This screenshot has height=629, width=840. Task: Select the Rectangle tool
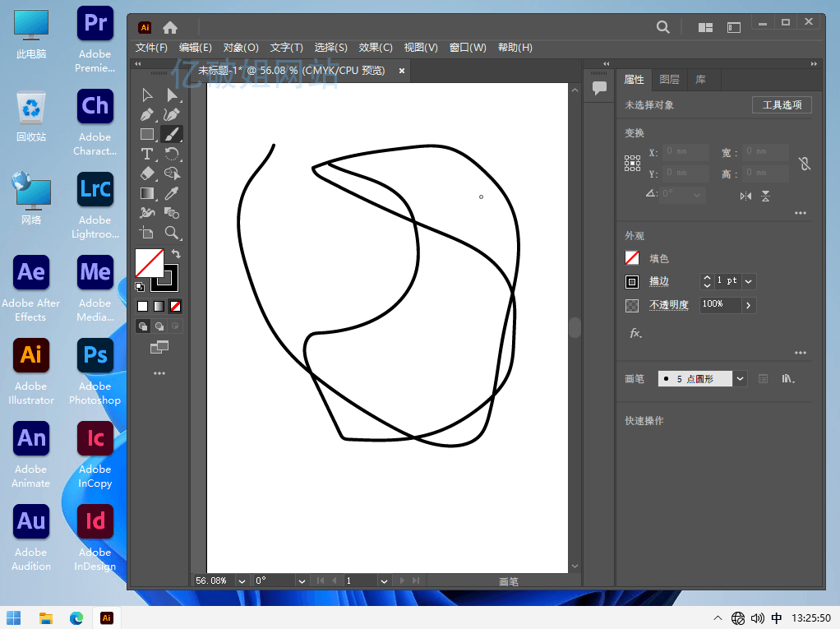click(x=146, y=134)
